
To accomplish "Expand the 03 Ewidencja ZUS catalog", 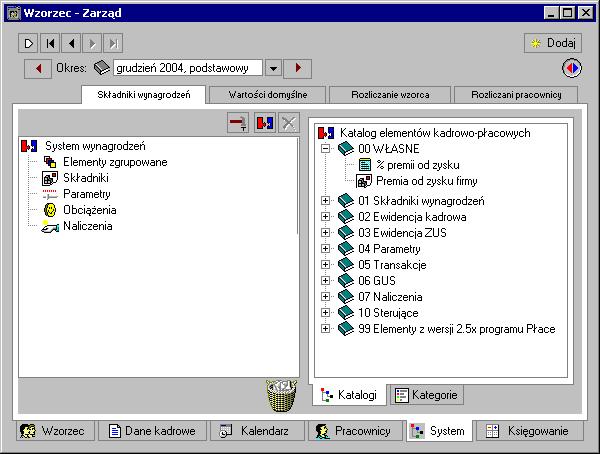I will 325,233.
